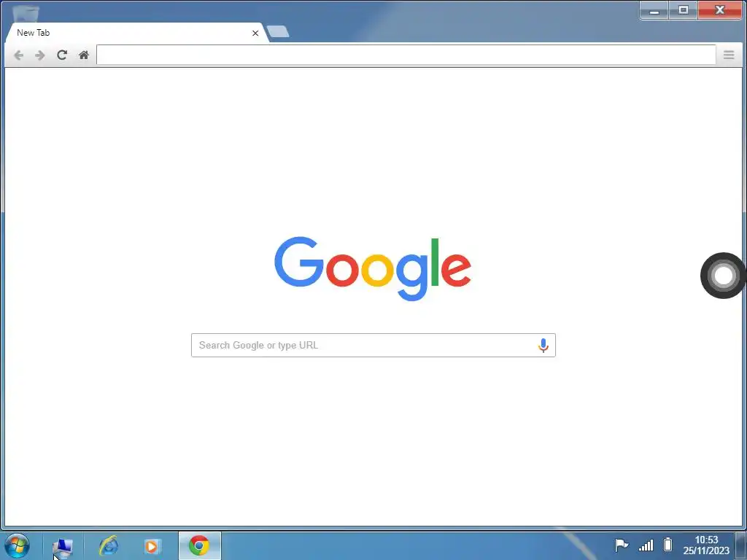This screenshot has height=560, width=747.
Task: Click the battery icon in system tray
Action: pyautogui.click(x=668, y=544)
